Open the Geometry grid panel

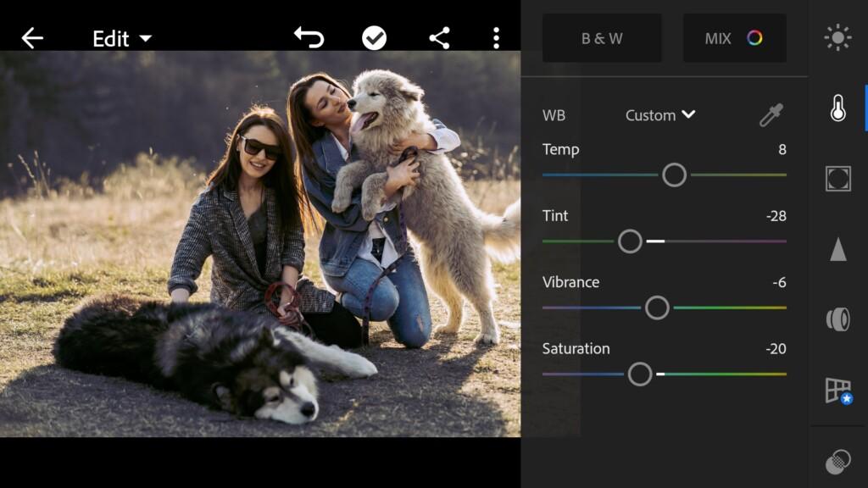(x=838, y=391)
